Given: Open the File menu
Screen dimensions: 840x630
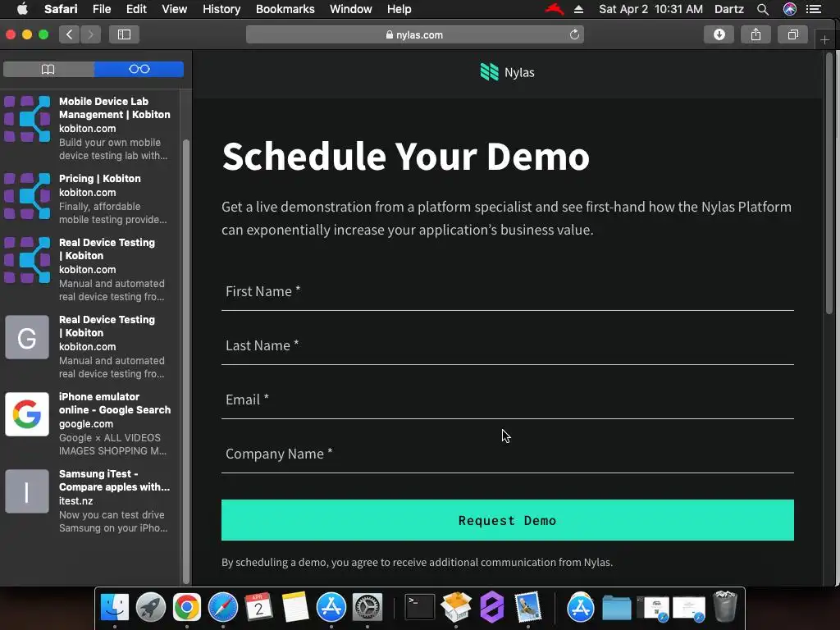Looking at the screenshot, I should [101, 9].
